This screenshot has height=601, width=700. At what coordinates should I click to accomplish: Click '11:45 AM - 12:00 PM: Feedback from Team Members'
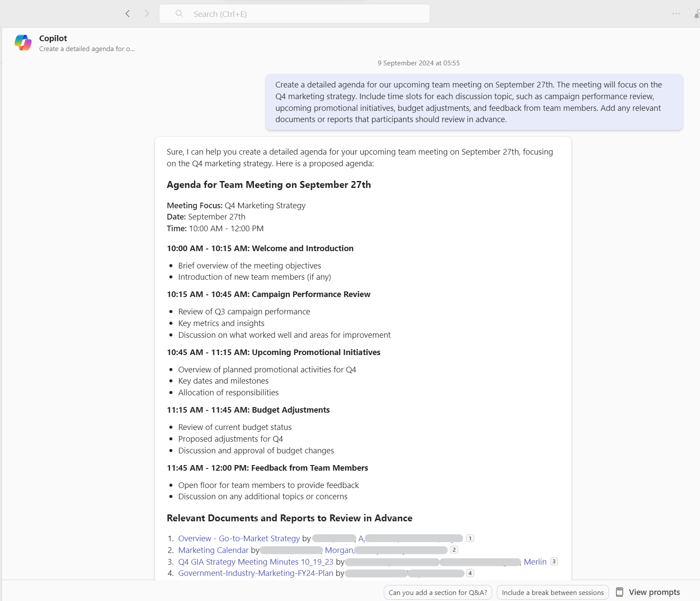tap(267, 468)
